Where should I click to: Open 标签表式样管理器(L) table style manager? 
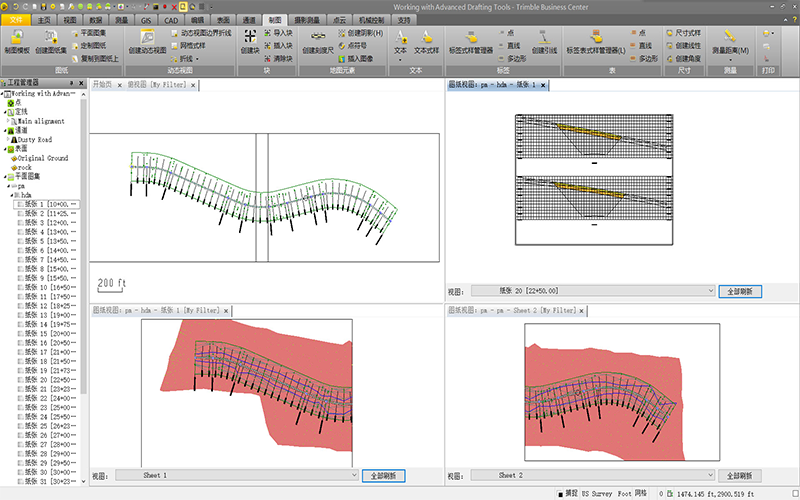596,42
